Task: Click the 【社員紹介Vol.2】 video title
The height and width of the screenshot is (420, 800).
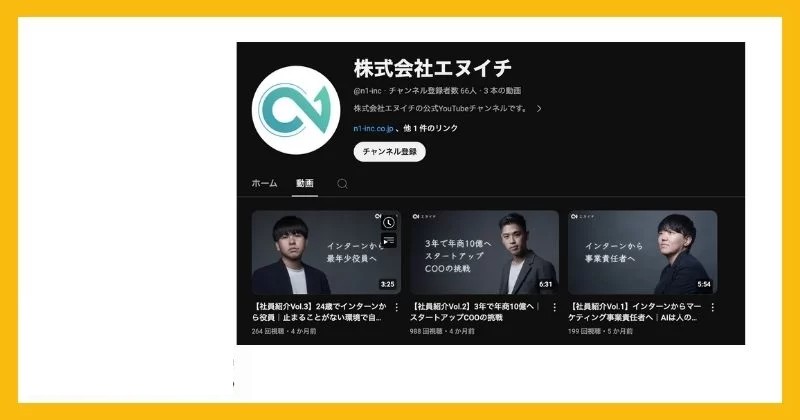Action: (x=475, y=312)
